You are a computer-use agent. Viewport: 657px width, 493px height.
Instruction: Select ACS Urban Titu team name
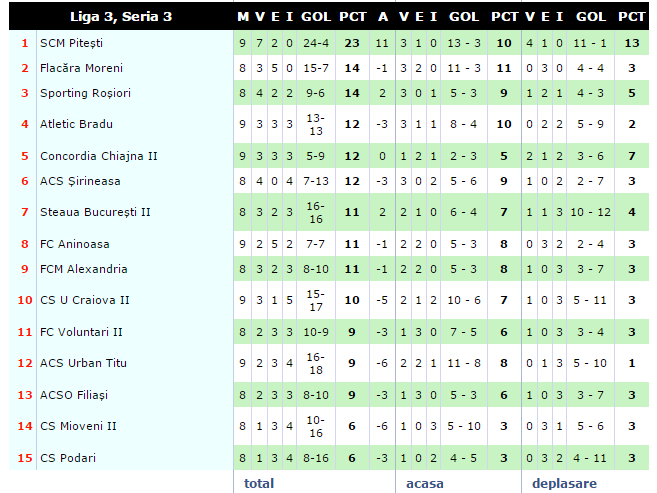pos(83,363)
